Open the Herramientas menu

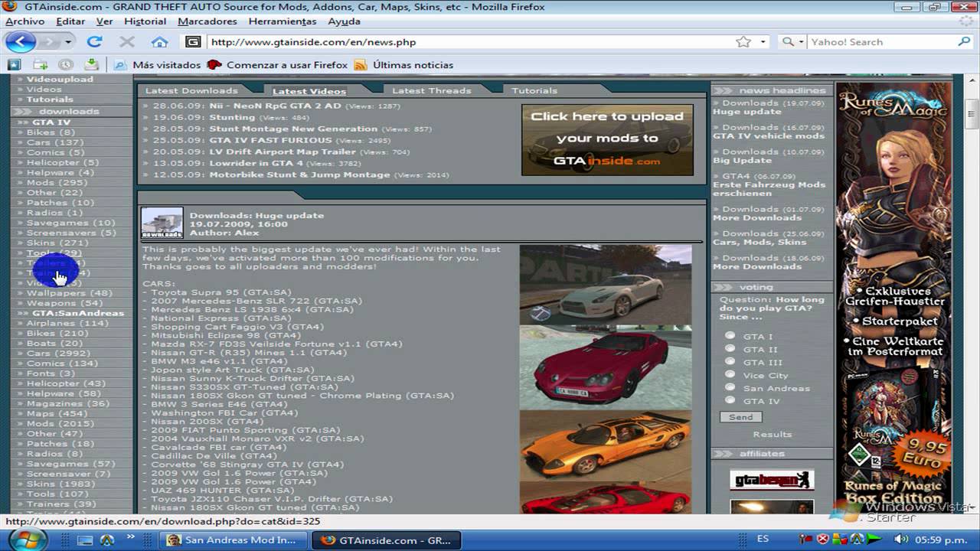coord(282,21)
